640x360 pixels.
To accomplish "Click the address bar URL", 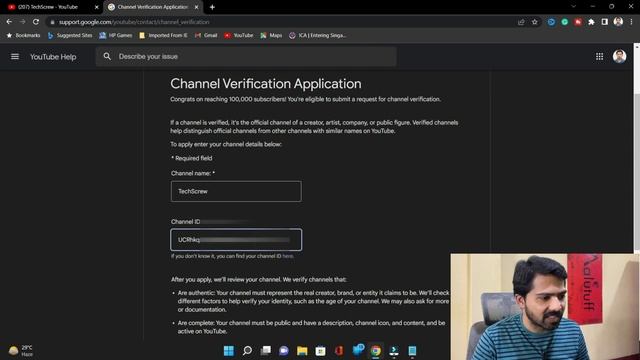I will (x=134, y=22).
